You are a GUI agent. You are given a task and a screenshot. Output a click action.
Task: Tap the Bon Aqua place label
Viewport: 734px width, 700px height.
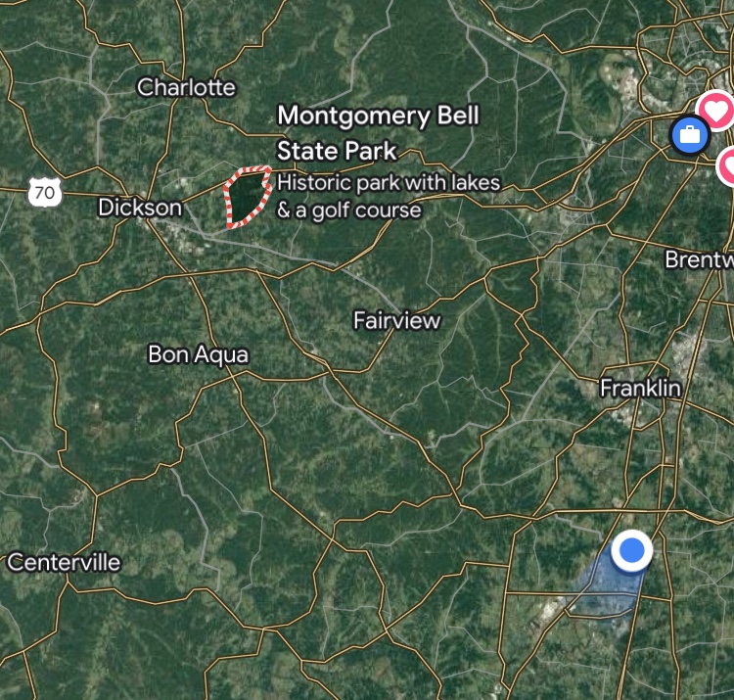pyautogui.click(x=198, y=354)
